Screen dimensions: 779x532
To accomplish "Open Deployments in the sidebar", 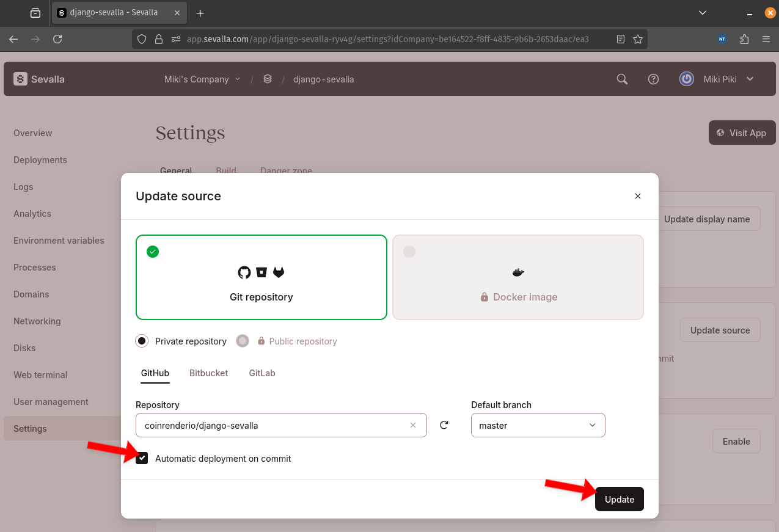I will (x=40, y=159).
